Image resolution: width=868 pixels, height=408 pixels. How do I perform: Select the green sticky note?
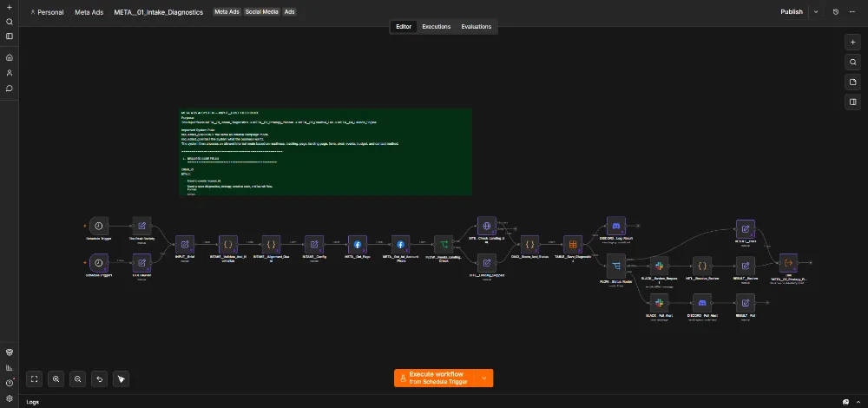click(x=325, y=152)
